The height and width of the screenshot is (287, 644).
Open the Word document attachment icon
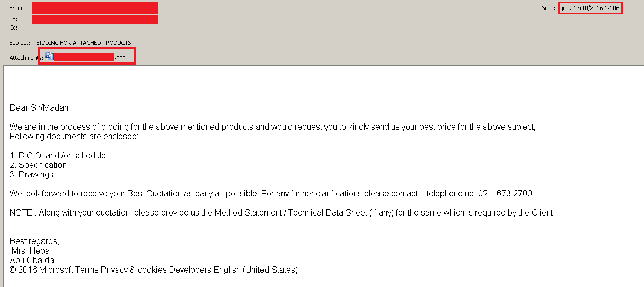click(49, 56)
